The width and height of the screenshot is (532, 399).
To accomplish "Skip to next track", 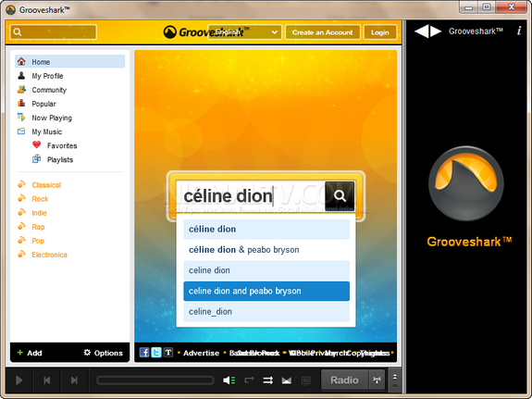I will (x=74, y=380).
